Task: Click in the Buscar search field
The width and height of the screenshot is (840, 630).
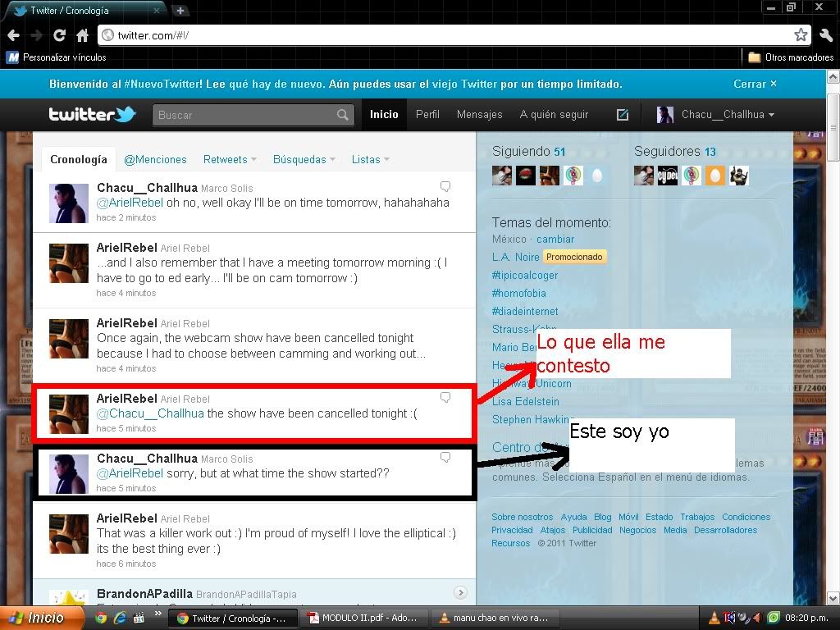Action: (244, 115)
